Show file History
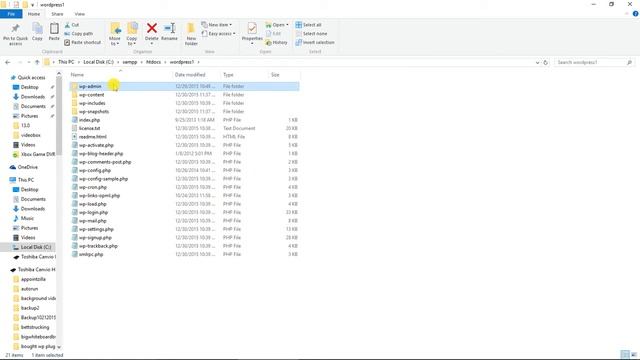The height and width of the screenshot is (360, 640). pyautogui.click(x=276, y=42)
